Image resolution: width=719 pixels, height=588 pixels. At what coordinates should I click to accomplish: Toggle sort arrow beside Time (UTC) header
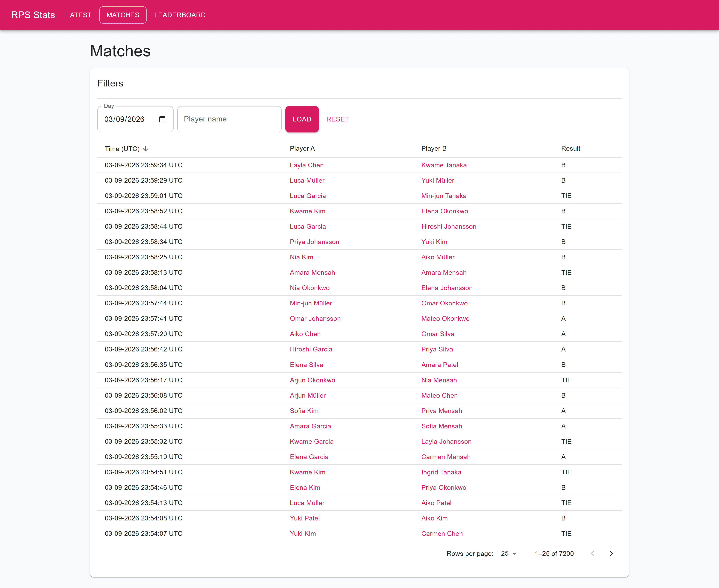click(x=146, y=149)
